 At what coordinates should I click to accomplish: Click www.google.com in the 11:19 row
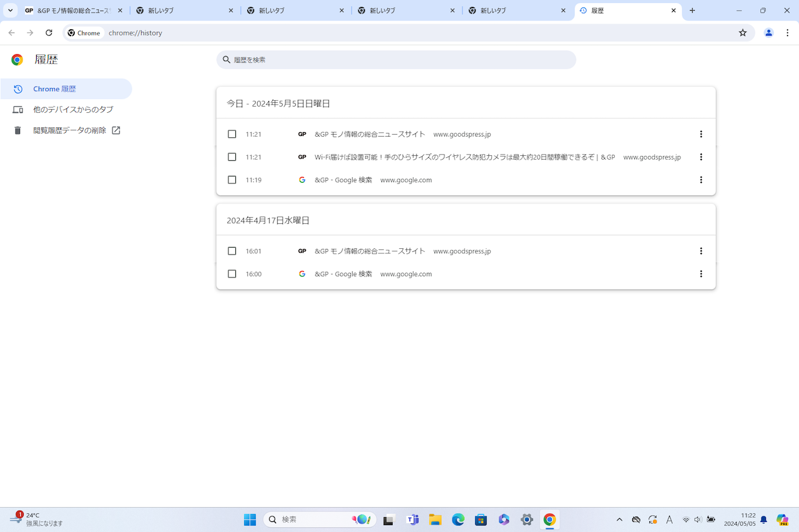[406, 180]
